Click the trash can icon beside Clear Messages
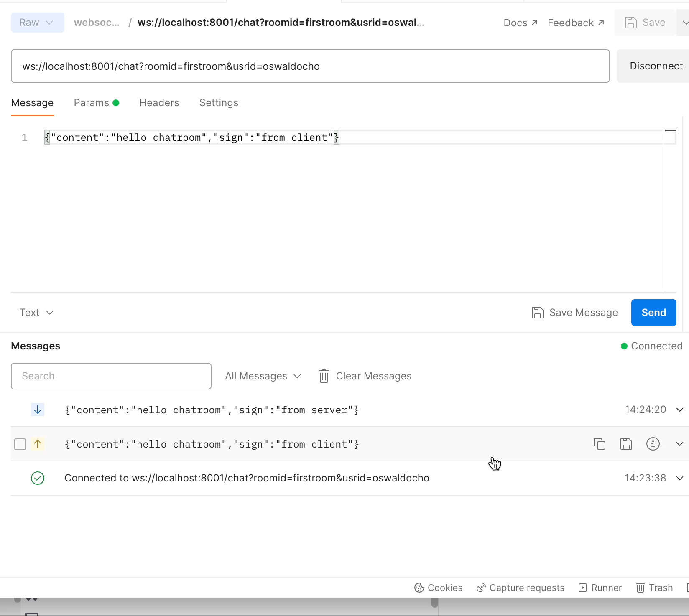689x616 pixels. coord(324,376)
